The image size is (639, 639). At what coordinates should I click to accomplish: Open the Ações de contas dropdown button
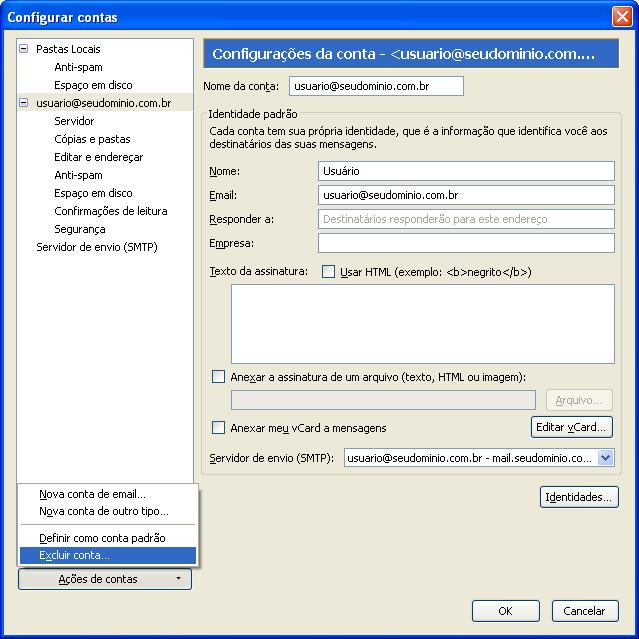point(104,579)
